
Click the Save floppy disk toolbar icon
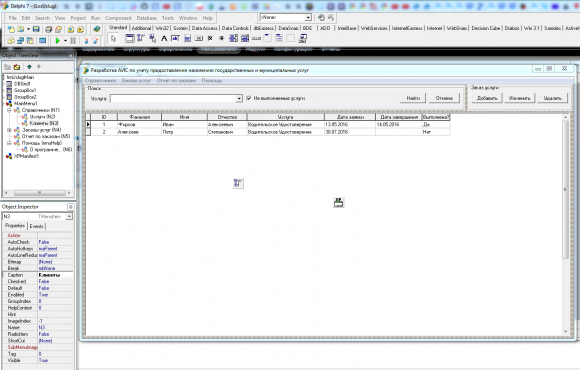click(36, 29)
